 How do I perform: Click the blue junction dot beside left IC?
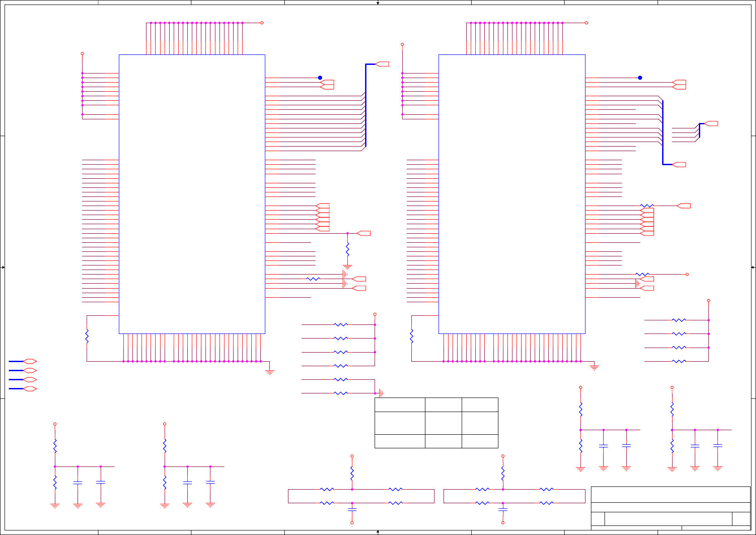click(320, 78)
